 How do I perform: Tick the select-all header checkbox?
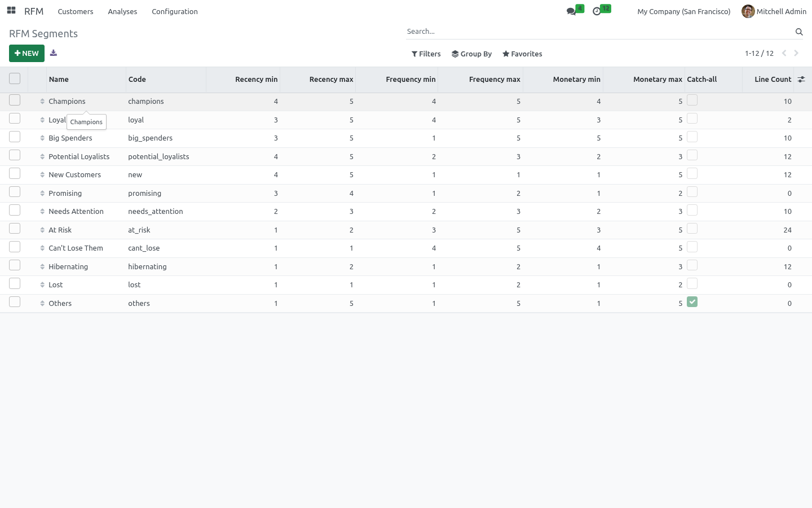point(15,79)
